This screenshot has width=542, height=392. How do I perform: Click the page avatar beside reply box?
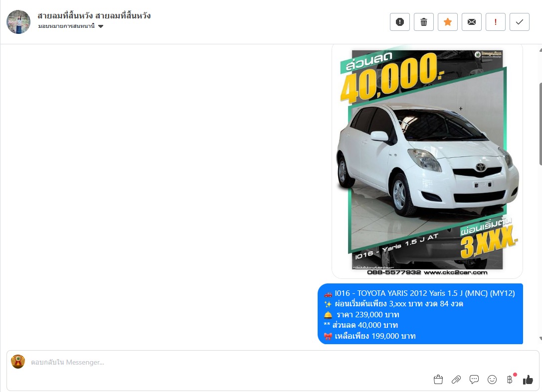pos(18,362)
